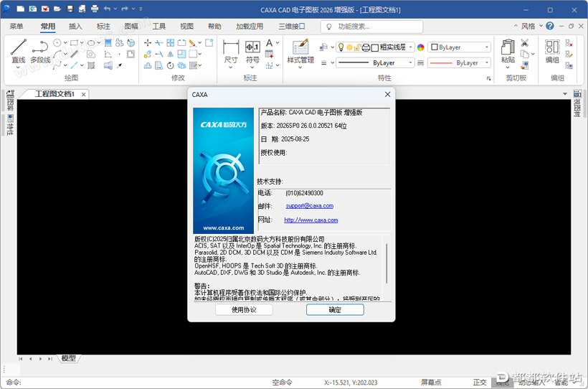
Task: Click the ByLayer white color swatch
Action: click(435, 47)
